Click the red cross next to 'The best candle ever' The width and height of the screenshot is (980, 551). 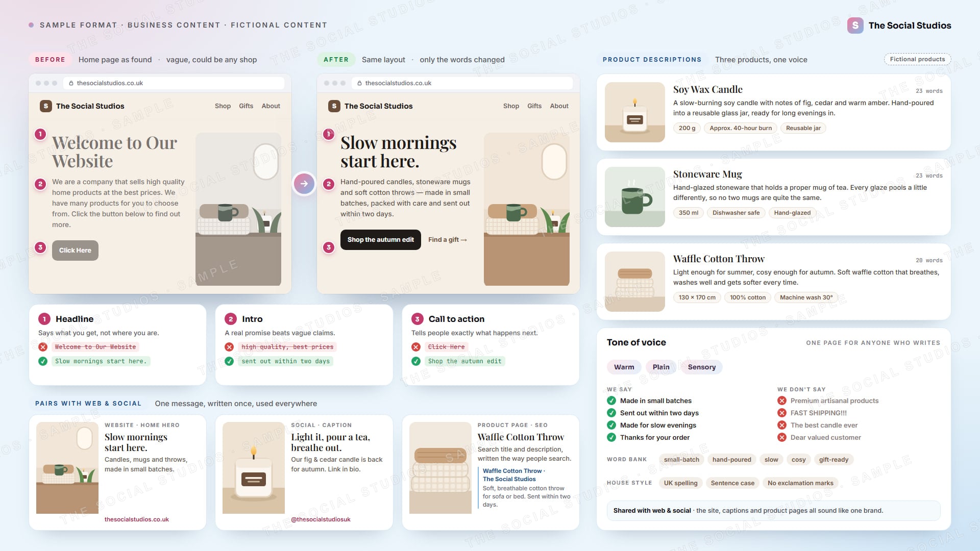tap(782, 425)
